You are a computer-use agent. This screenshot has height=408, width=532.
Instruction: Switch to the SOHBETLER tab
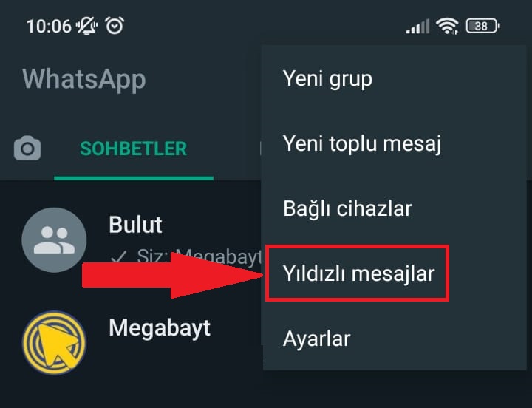pyautogui.click(x=133, y=149)
